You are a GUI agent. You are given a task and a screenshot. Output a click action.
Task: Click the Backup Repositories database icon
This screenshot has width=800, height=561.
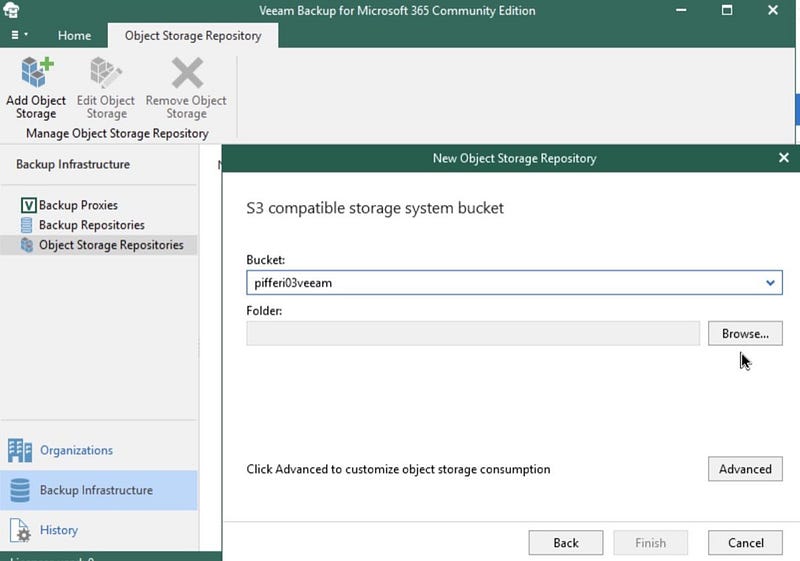(x=27, y=225)
